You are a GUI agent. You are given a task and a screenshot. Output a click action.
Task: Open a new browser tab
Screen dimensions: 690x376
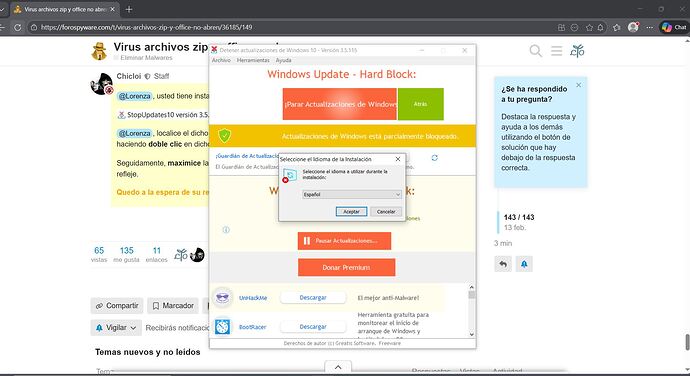(129, 9)
